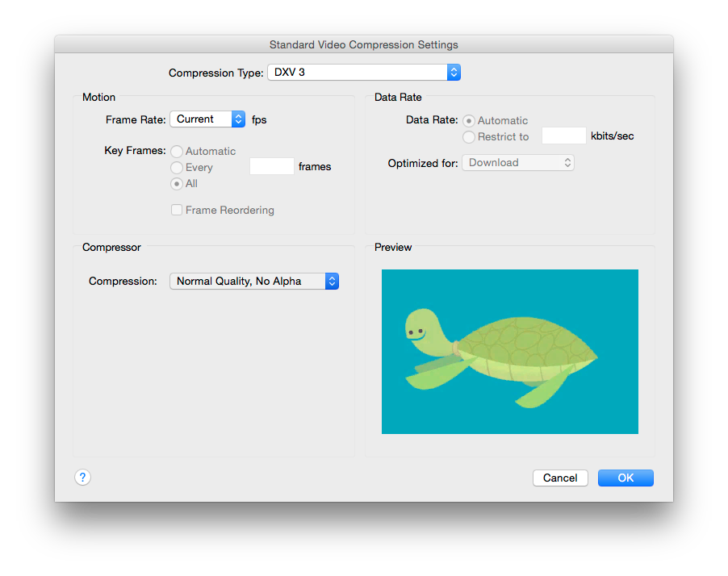Click the kbits/sec data rate input field
Viewport: 728px width, 576px height.
pos(563,136)
